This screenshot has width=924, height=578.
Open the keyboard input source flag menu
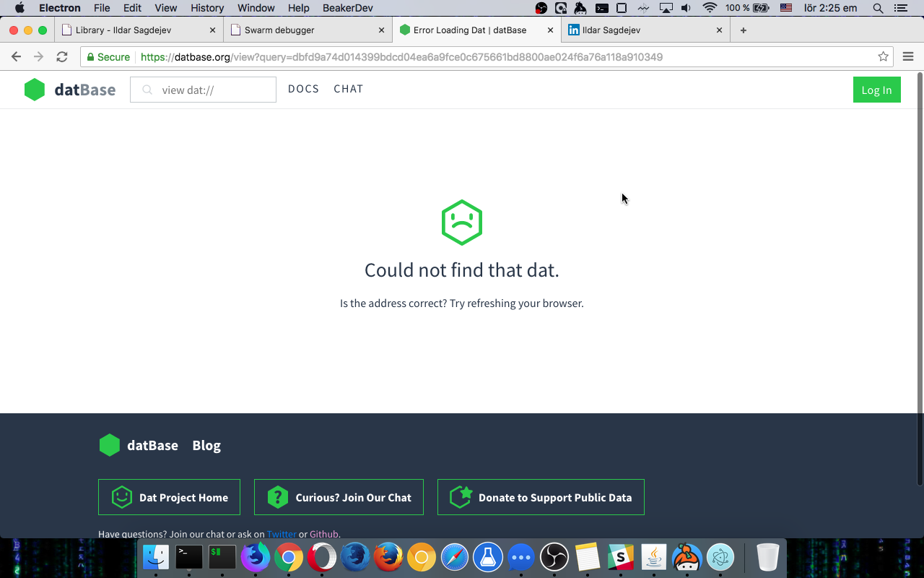(785, 8)
